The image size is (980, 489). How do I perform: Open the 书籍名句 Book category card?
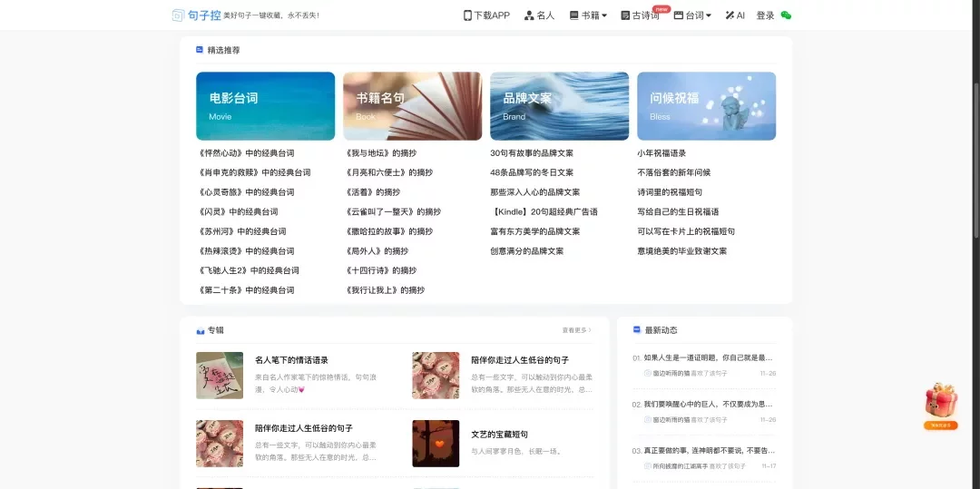pyautogui.click(x=413, y=106)
